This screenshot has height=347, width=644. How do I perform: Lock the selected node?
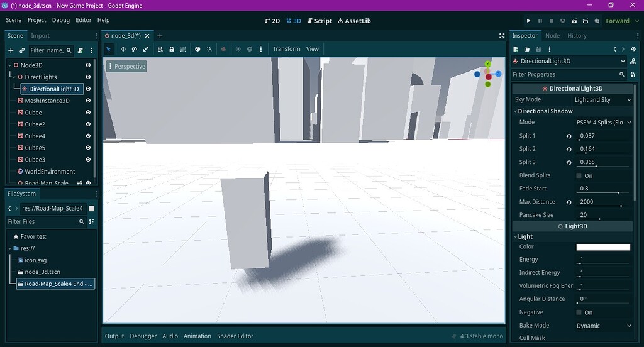172,49
